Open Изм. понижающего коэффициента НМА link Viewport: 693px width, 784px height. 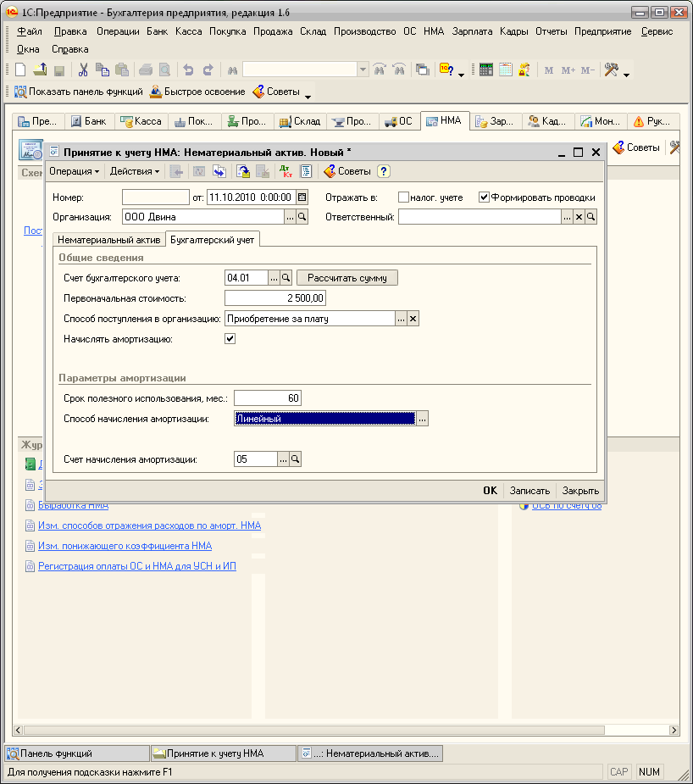[125, 546]
